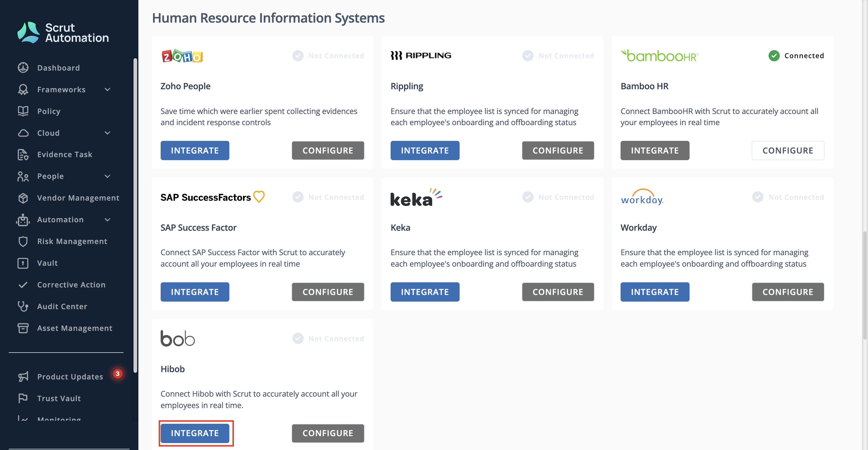Click the green Connected check on Bamboo HR
868x450 pixels.
[774, 55]
